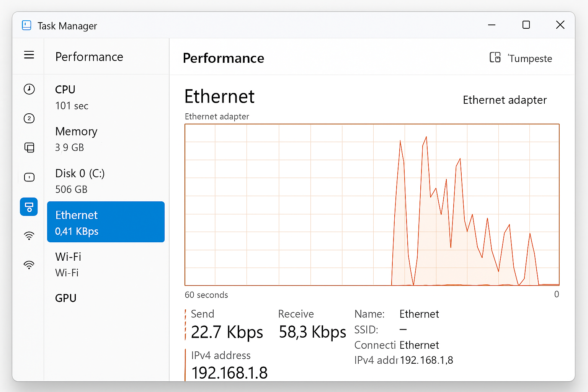This screenshot has height=392, width=588.
Task: Click the Send value 22.7 Kbps
Action: tap(227, 332)
